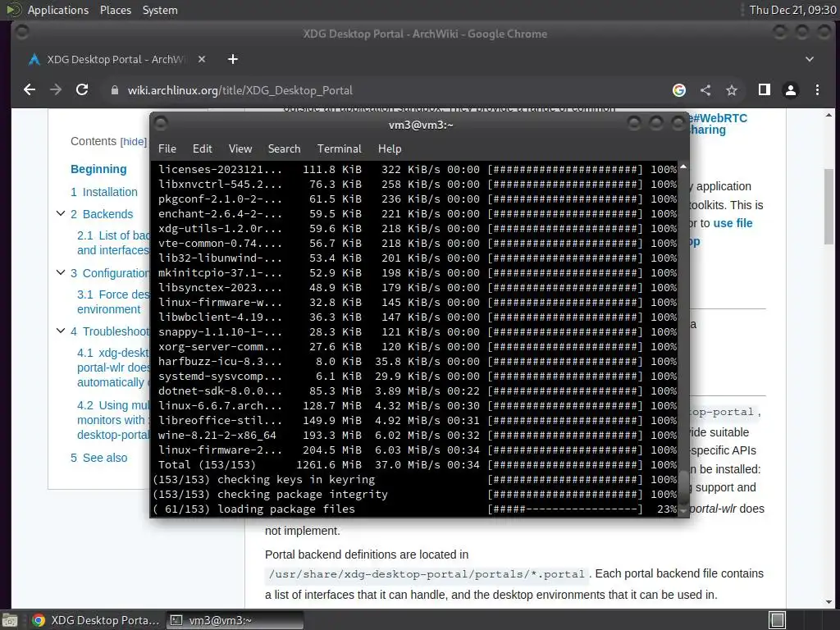Open section 3.1 Force desktop environment

113,302
